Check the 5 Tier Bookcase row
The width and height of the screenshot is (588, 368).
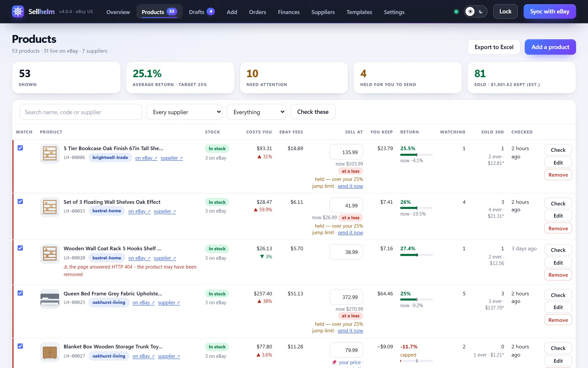coord(558,150)
